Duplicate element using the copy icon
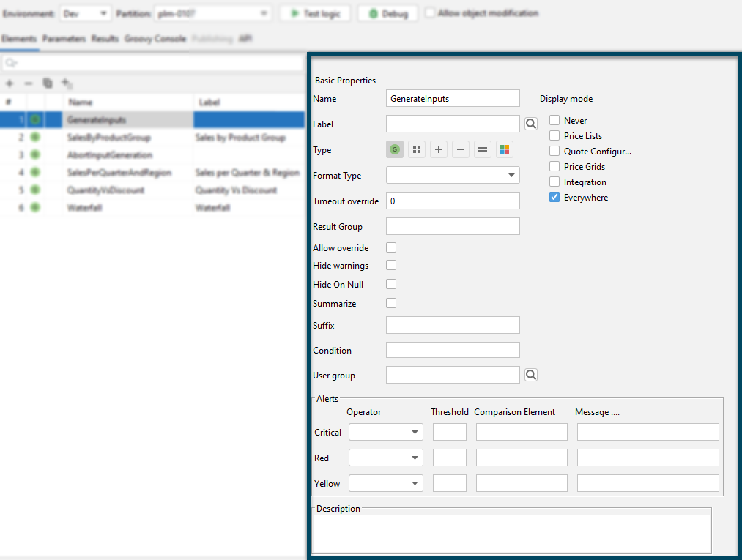742x560 pixels. (48, 83)
